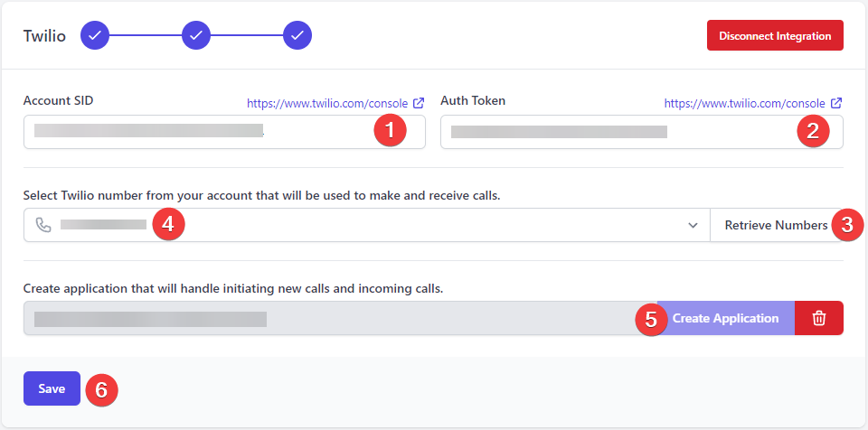This screenshot has width=868, height=430.
Task: Click Retrieve Numbers button
Action: (x=776, y=225)
